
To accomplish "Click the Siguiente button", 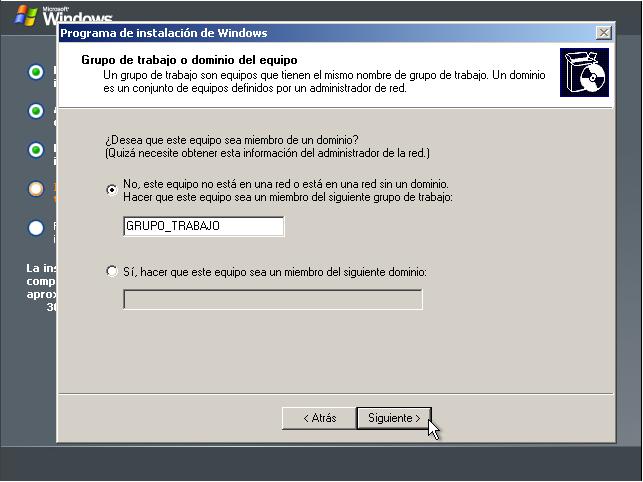I will pos(394,418).
